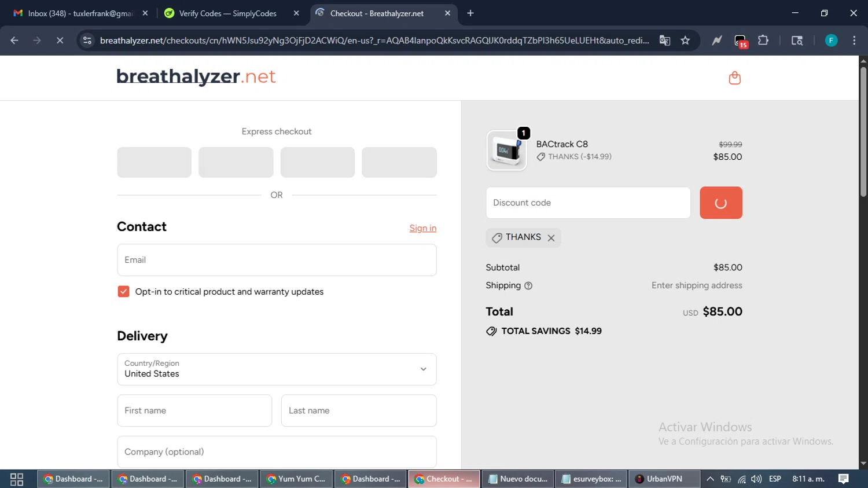The height and width of the screenshot is (488, 868).
Task: Focus the Email input field
Action: (277, 260)
